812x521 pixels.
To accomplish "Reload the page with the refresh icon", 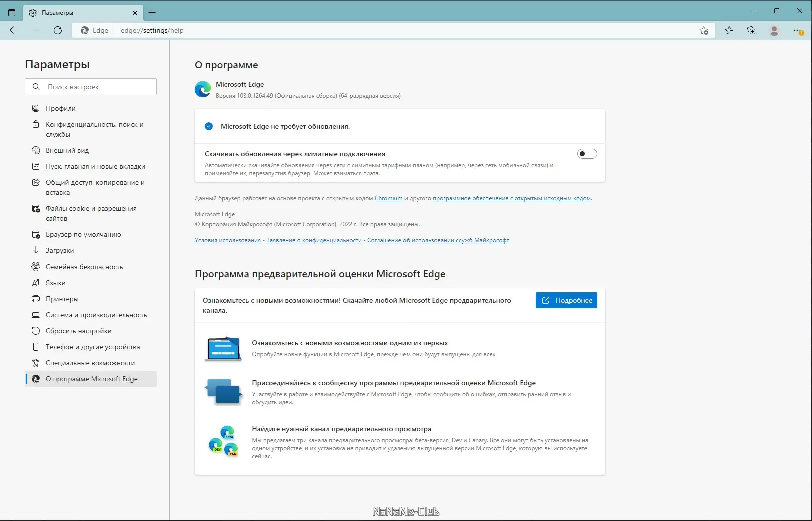I will click(58, 30).
